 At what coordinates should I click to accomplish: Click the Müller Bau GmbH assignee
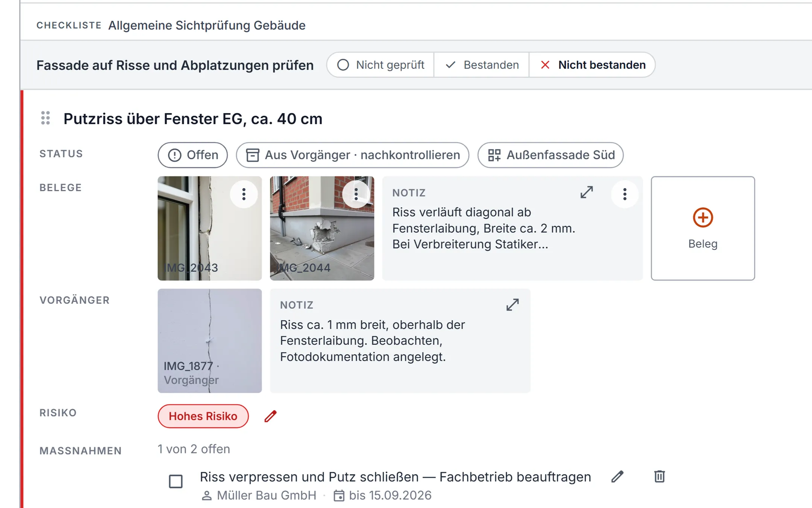(x=259, y=495)
